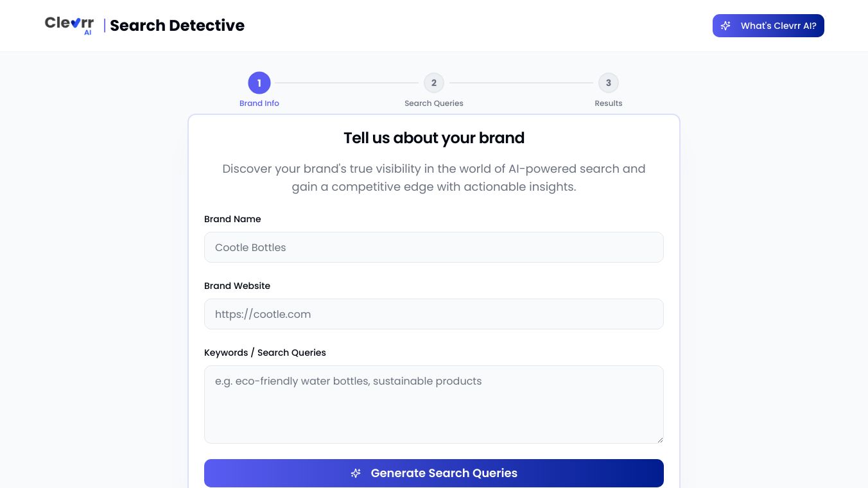Select step 1 Brand Info circle

coord(259,83)
